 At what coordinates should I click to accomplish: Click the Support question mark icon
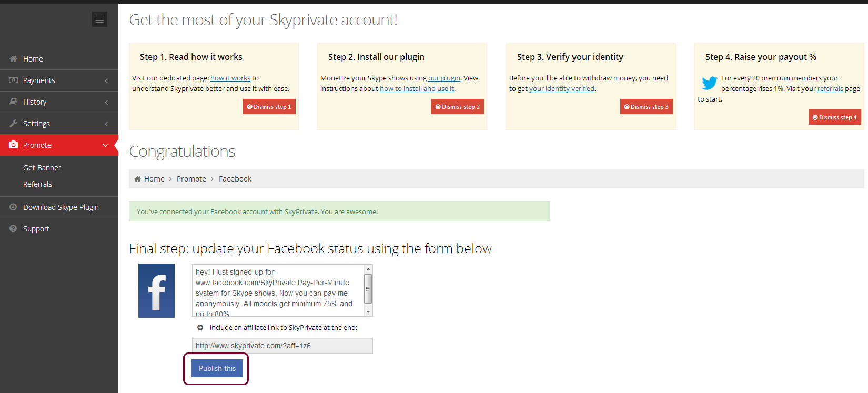pyautogui.click(x=13, y=228)
